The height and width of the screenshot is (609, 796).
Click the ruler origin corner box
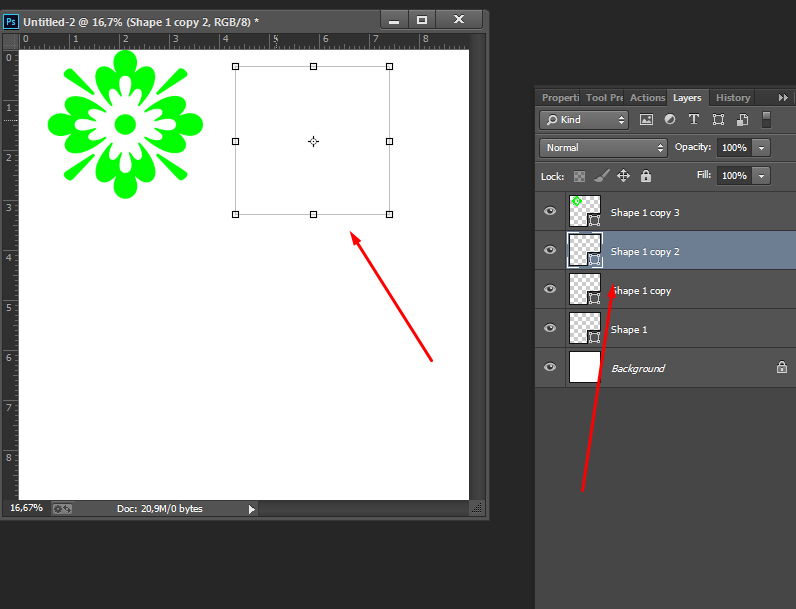coord(11,41)
